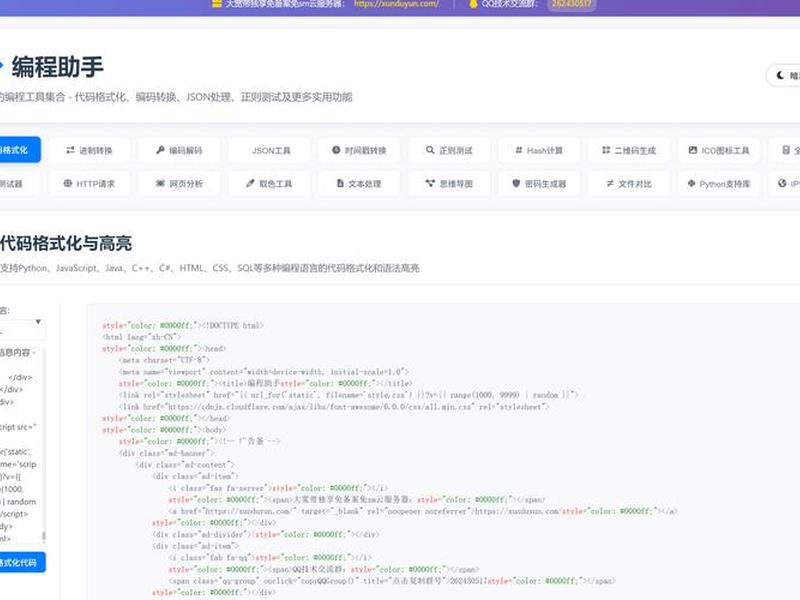Click the blue 格式化代码 button
Viewport: 800px width, 600px height.
21,562
